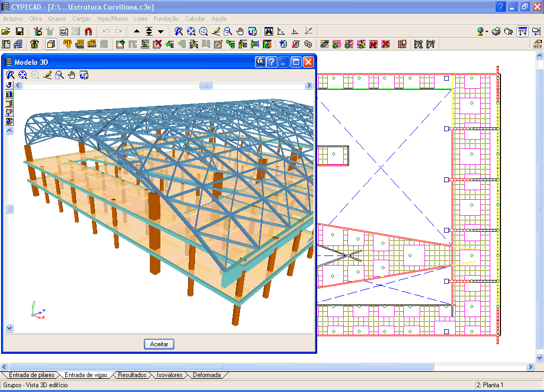This screenshot has height=392, width=544.
Task: Click the 3D building view cube icon
Action: point(51,44)
